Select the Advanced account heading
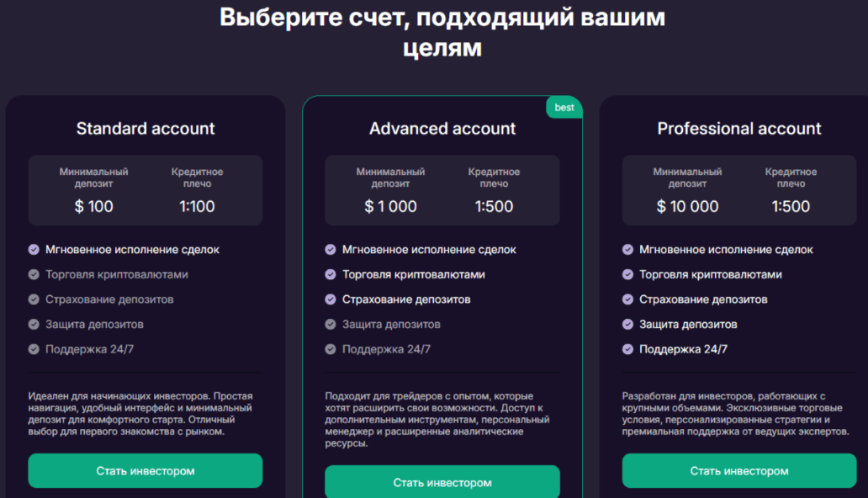This screenshot has height=498, width=868. [x=442, y=129]
